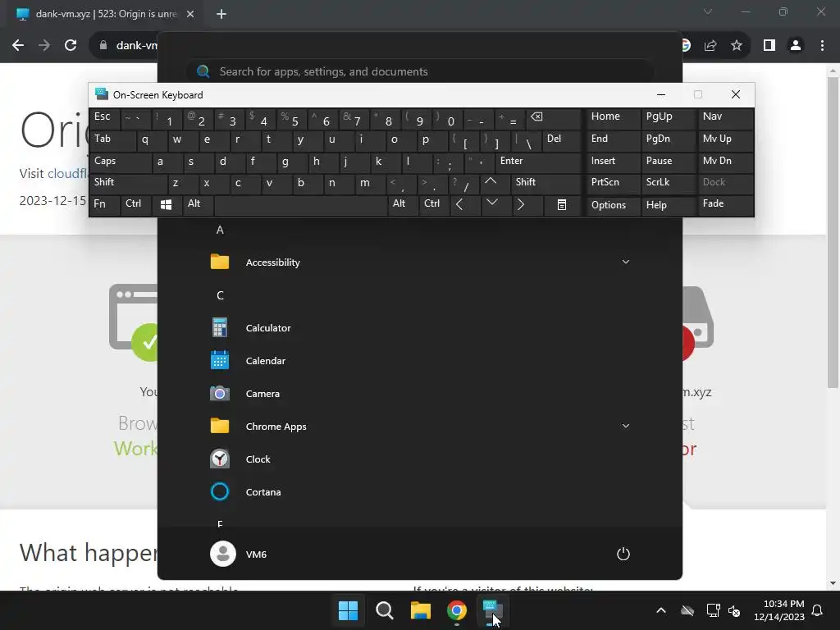Viewport: 840px width, 630px height.
Task: Open Chrome side panel icon
Action: tap(769, 46)
